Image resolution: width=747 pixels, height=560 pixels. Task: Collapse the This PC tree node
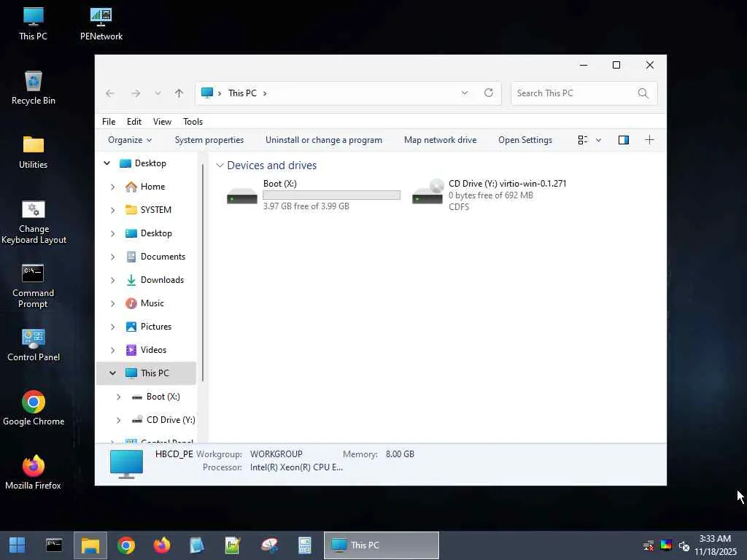pos(113,373)
